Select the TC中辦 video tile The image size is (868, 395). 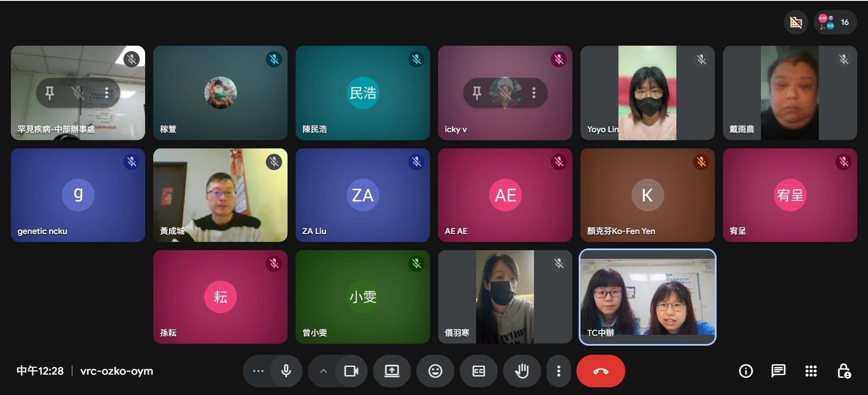[x=647, y=297]
